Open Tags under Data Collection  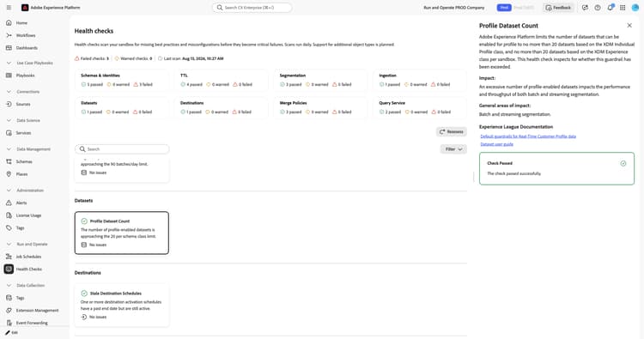point(20,298)
